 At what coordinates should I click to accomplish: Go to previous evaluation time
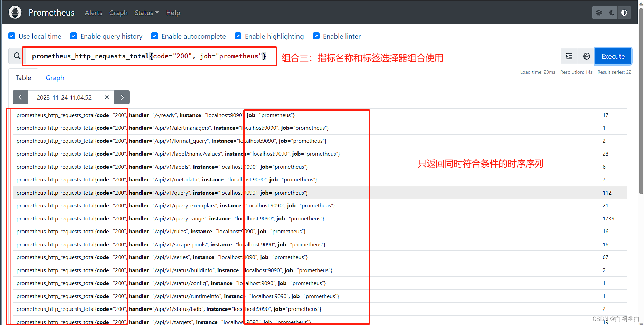tap(20, 97)
